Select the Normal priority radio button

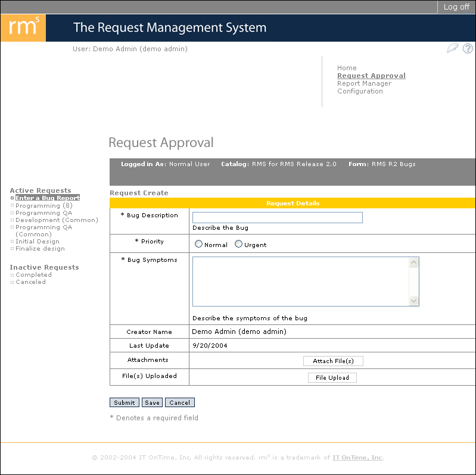[x=198, y=244]
